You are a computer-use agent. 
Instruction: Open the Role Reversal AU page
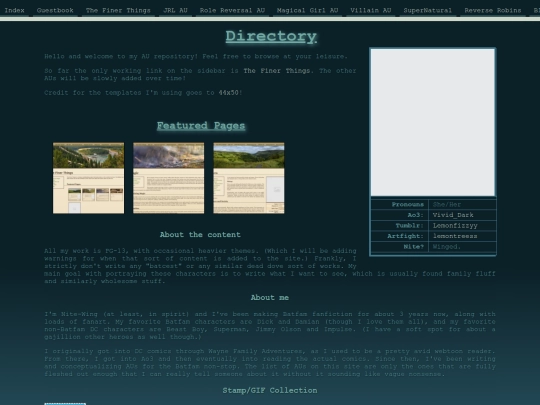[232, 10]
